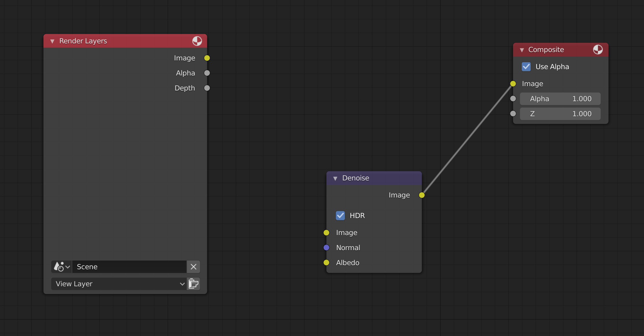Click the Denoise Normal input socket

[326, 248]
